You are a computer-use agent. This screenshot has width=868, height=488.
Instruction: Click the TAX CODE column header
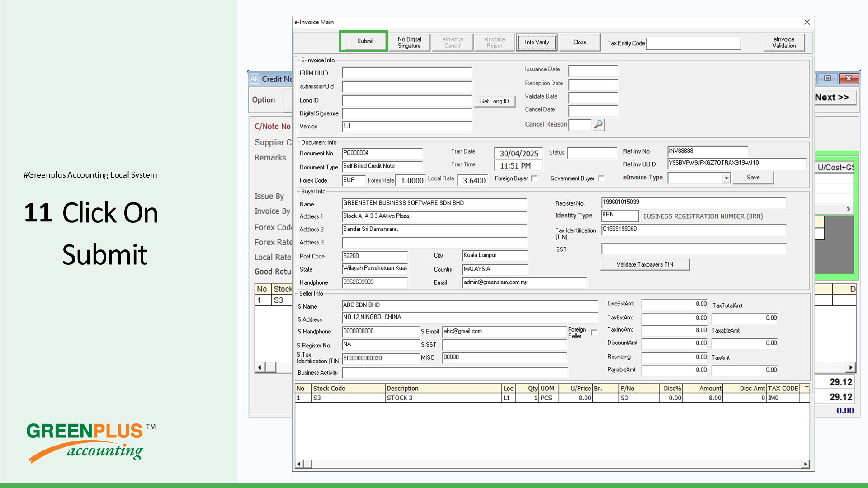coord(783,389)
